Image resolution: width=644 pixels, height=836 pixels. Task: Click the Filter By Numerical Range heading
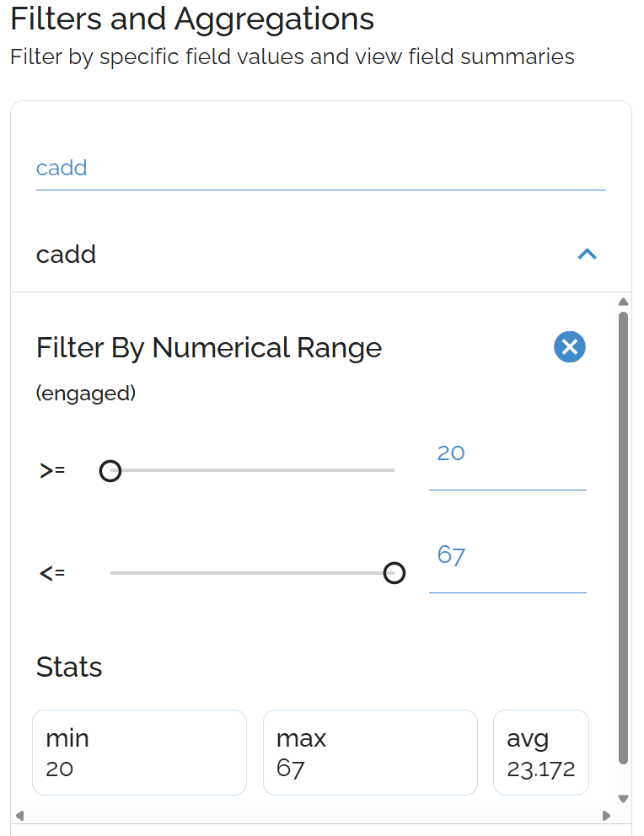click(x=209, y=347)
